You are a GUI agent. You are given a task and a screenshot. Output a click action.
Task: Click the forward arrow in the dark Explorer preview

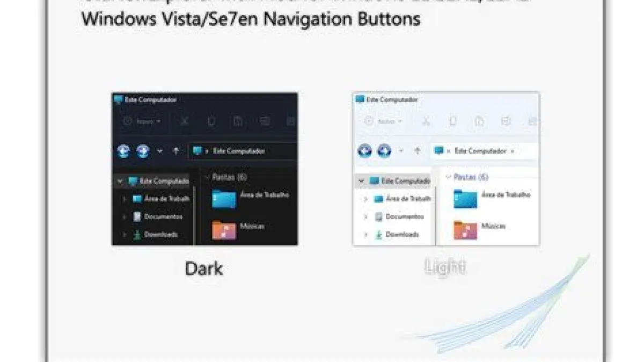click(x=143, y=151)
